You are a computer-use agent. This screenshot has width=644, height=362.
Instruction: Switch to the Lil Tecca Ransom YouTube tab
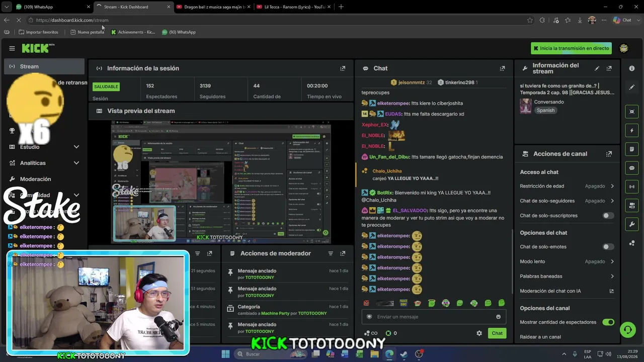pos(293,7)
